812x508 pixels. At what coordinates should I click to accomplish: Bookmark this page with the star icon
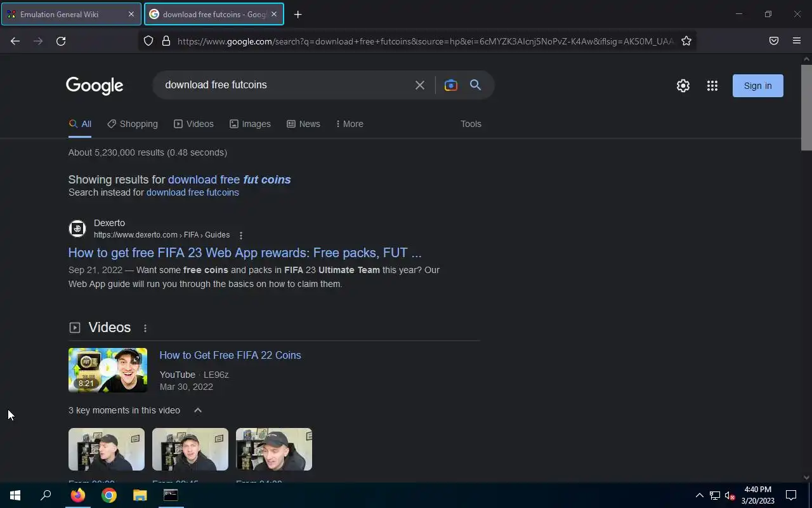point(686,41)
